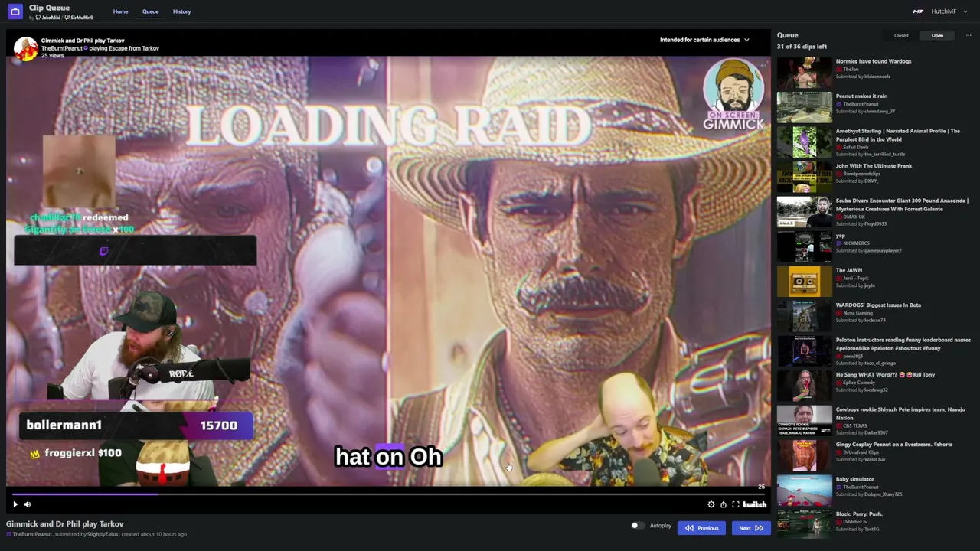
Task: Expand the 'Intended for certain audiences' dropdown
Action: point(704,40)
